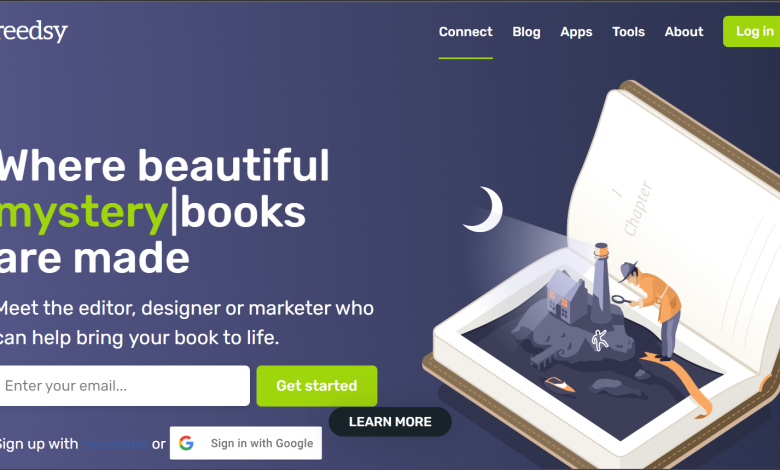The image size is (780, 470).
Task: Open the About section
Action: pos(684,32)
